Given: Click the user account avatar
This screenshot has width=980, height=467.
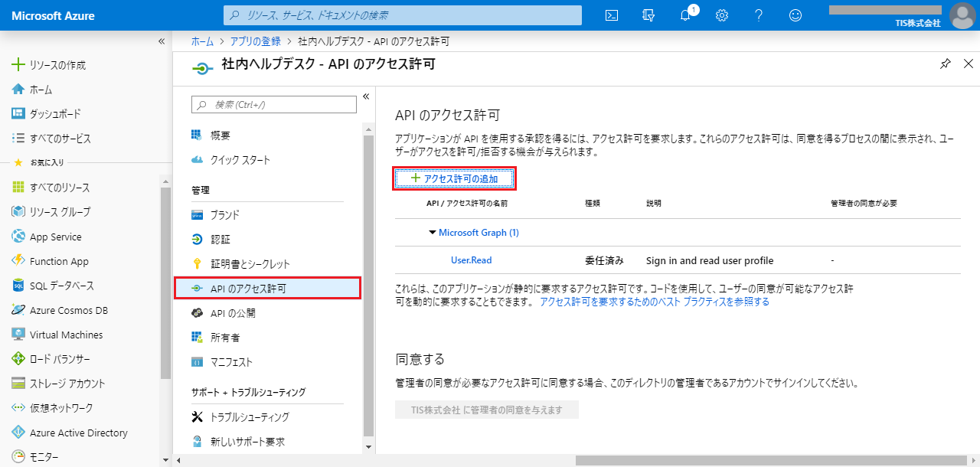Looking at the screenshot, I should coord(962,15).
